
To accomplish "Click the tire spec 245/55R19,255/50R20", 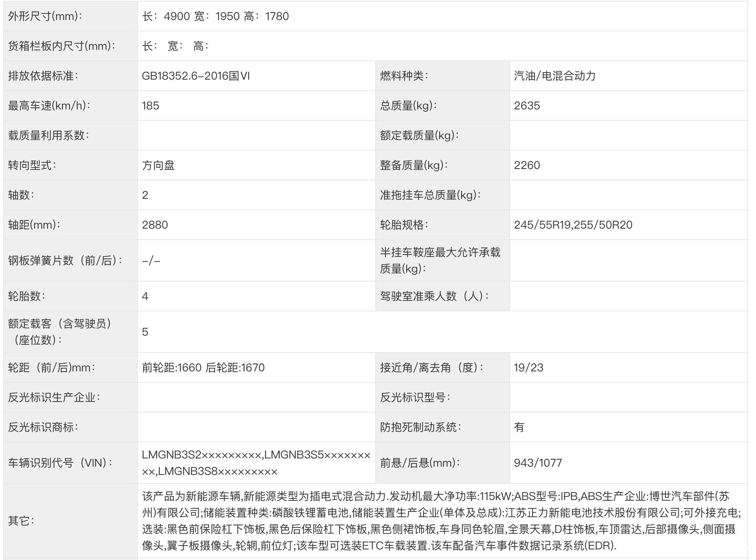I will [573, 225].
